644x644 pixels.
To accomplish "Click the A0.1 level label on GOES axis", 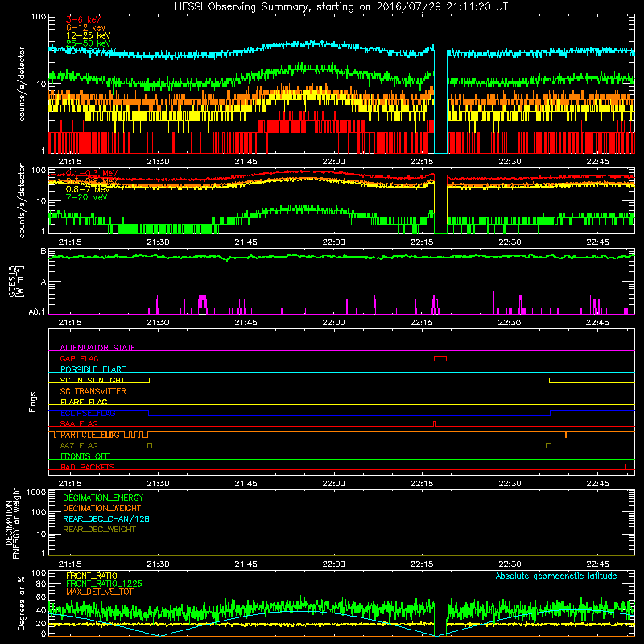I will click(37, 312).
